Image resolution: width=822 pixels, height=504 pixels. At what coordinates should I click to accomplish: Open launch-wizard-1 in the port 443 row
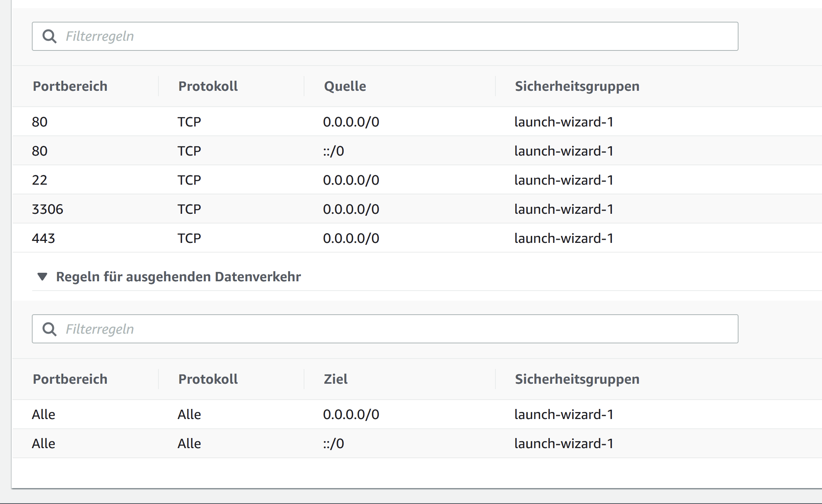pos(564,238)
